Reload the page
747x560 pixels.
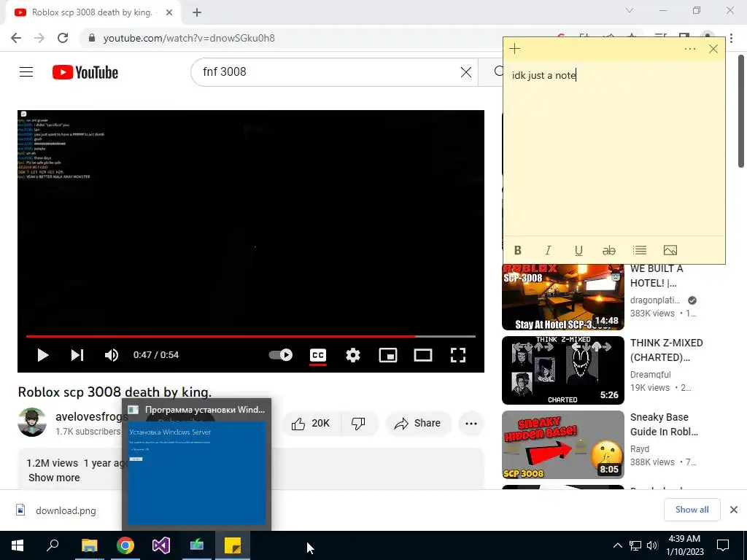[63, 38]
